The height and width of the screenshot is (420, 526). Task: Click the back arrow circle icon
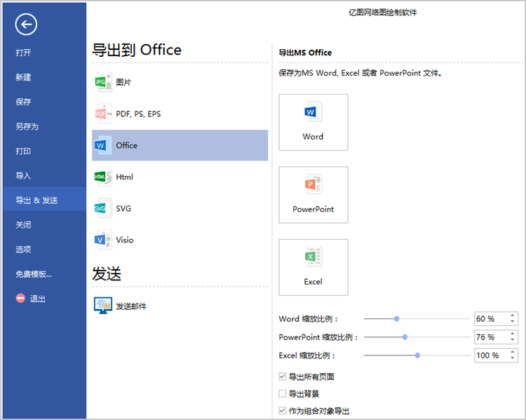tap(26, 24)
